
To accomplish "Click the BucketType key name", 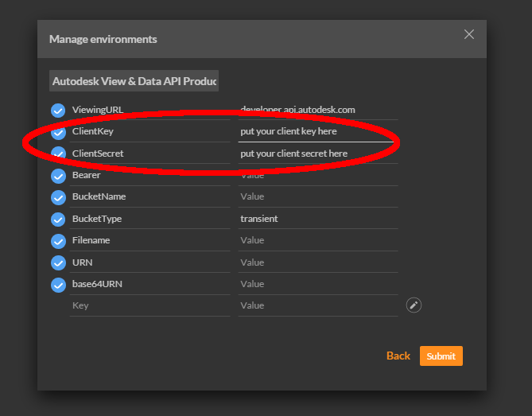I will 97,219.
